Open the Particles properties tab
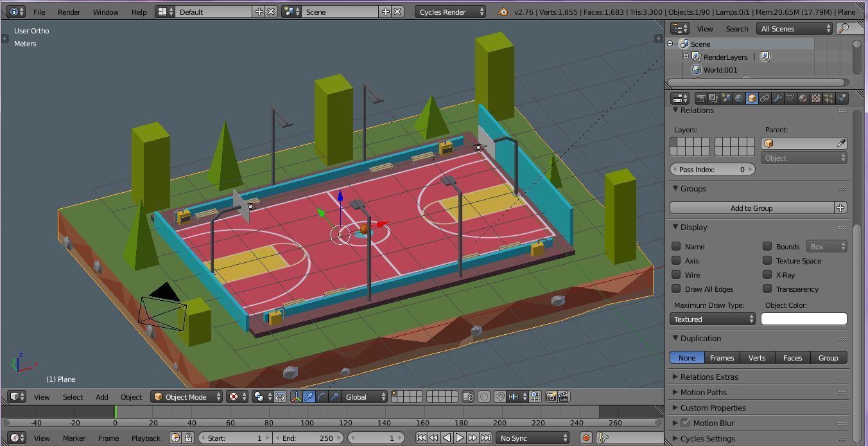 point(829,98)
